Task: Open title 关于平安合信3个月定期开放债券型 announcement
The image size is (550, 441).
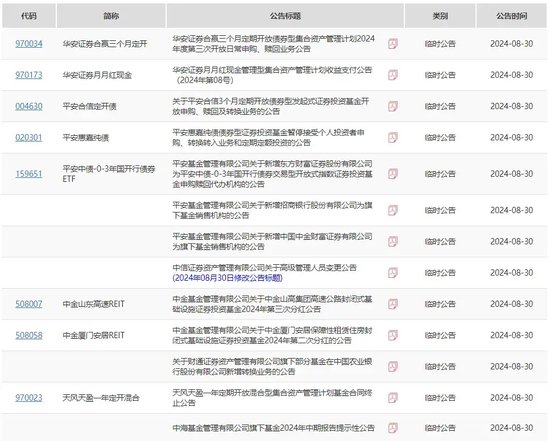Action: [x=270, y=106]
